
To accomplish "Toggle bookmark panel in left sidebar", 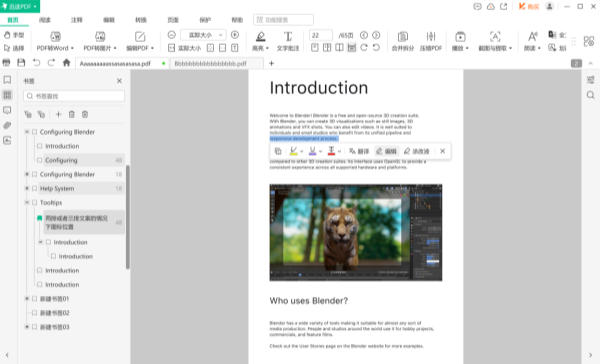I will coord(7,80).
